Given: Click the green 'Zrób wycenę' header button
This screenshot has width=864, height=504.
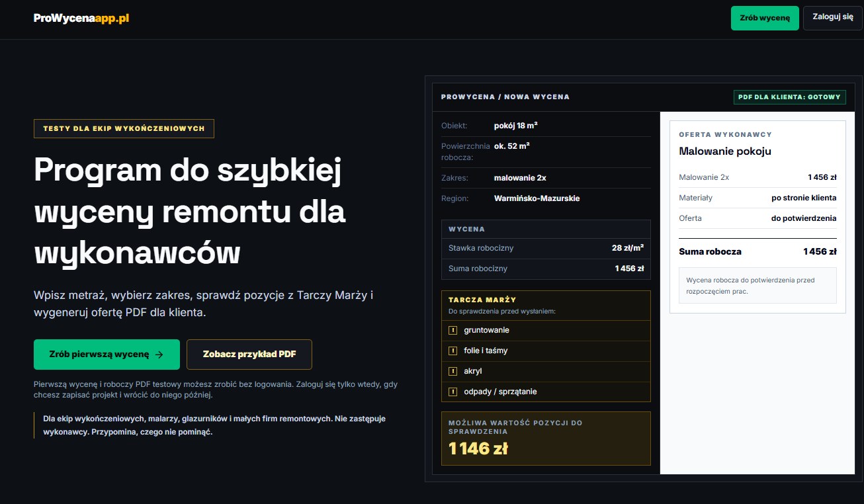Looking at the screenshot, I should pos(765,19).
